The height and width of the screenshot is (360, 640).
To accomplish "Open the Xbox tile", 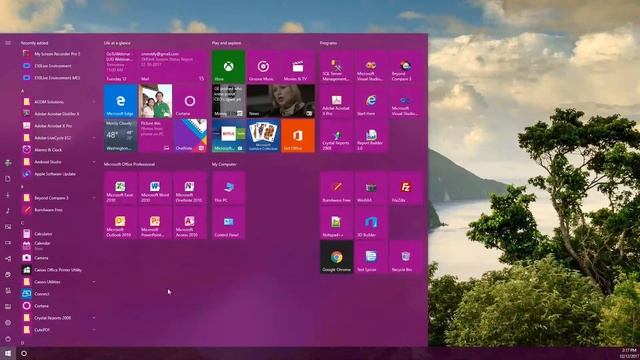I will tap(229, 67).
